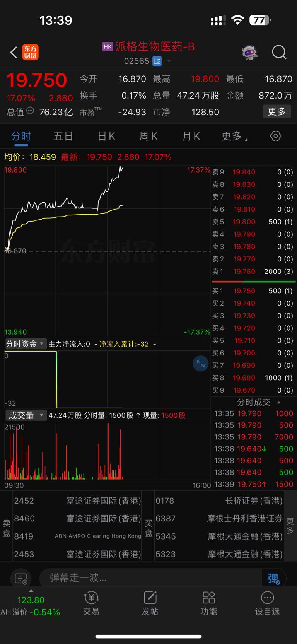Tap buyer broker 5345 摩根大通金融
The height and width of the screenshot is (644, 297).
point(219,536)
